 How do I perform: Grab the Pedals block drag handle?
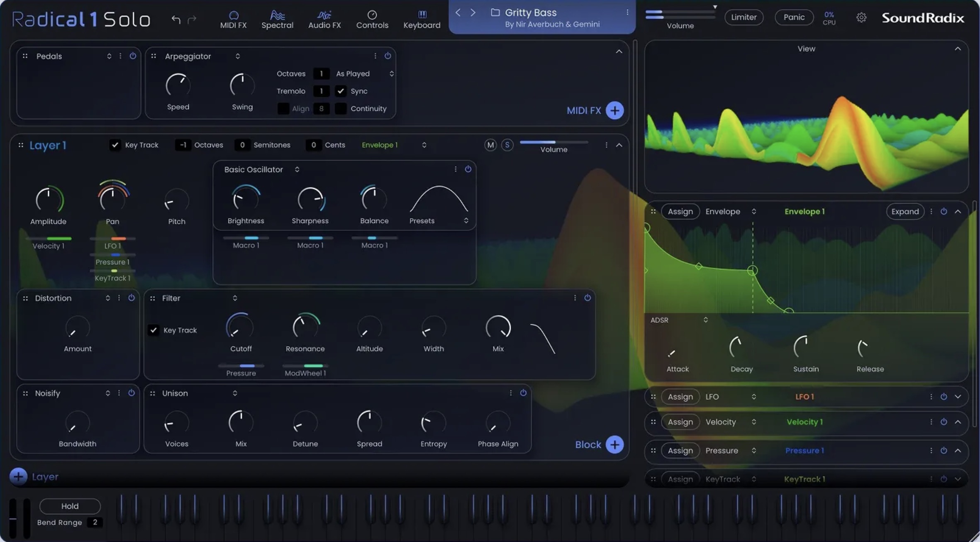point(25,56)
